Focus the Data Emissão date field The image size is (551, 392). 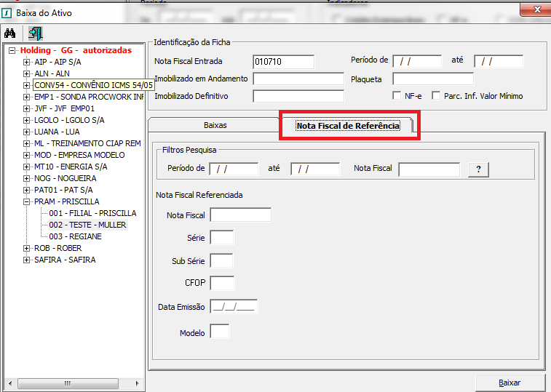pos(234,307)
